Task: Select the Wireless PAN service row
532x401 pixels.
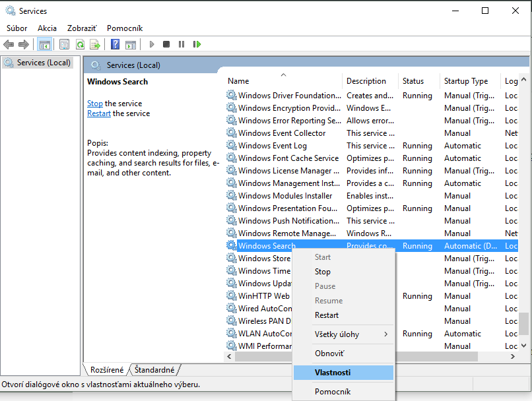Action: coord(259,321)
